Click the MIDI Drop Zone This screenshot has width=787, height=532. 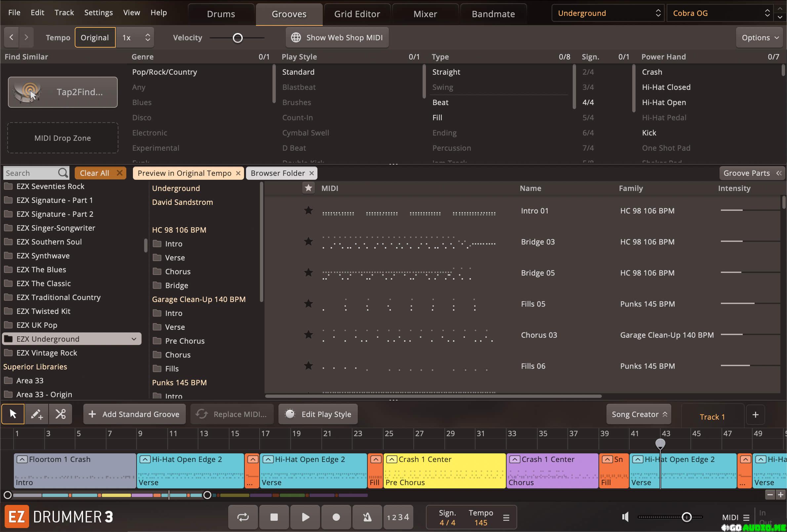tap(62, 138)
